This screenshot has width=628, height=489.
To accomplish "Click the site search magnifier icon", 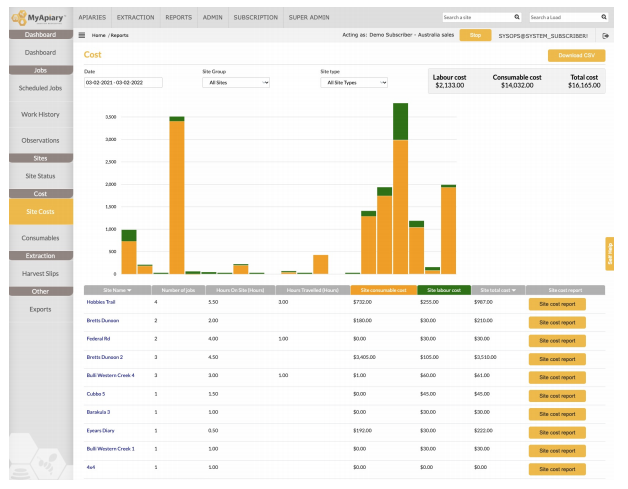I will point(516,17).
